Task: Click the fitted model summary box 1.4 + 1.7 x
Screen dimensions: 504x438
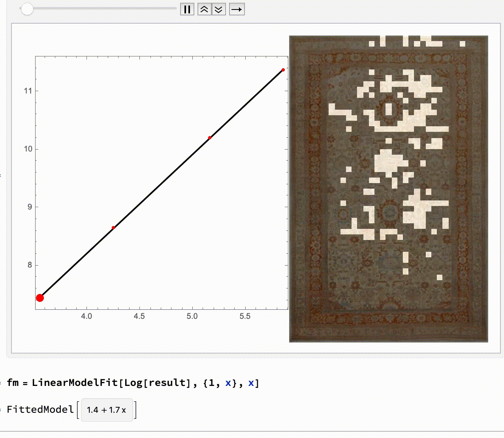Action: pos(107,410)
